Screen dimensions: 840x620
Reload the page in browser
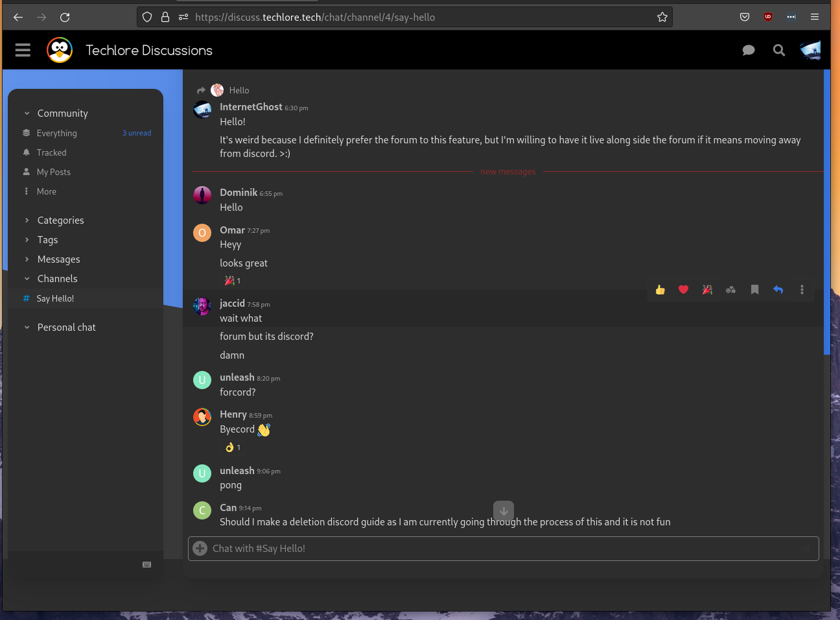click(x=65, y=18)
